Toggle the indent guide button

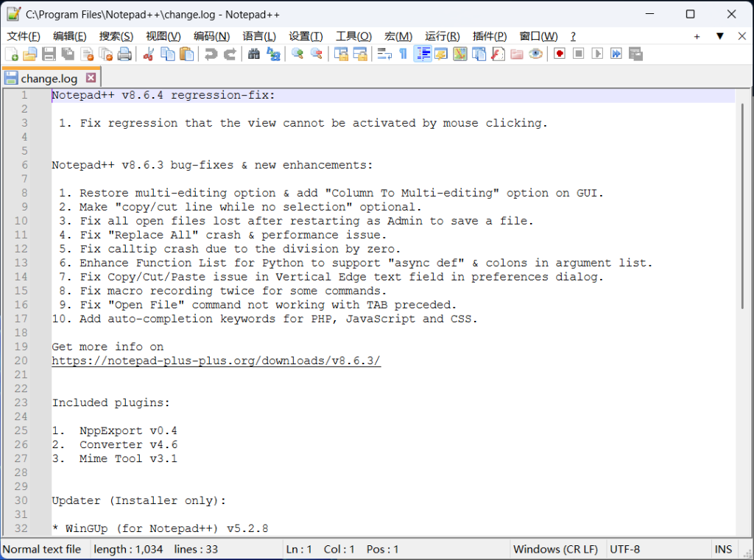(x=423, y=54)
